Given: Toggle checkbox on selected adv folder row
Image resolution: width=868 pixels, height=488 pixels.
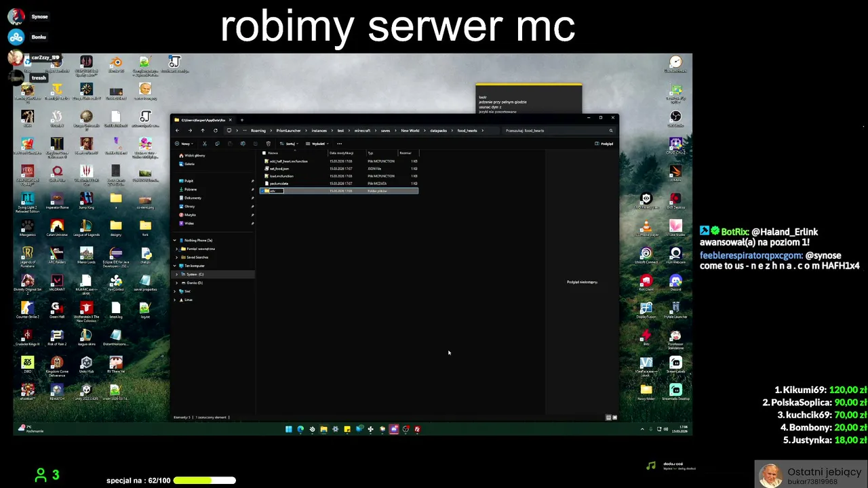Looking at the screenshot, I should (264, 191).
